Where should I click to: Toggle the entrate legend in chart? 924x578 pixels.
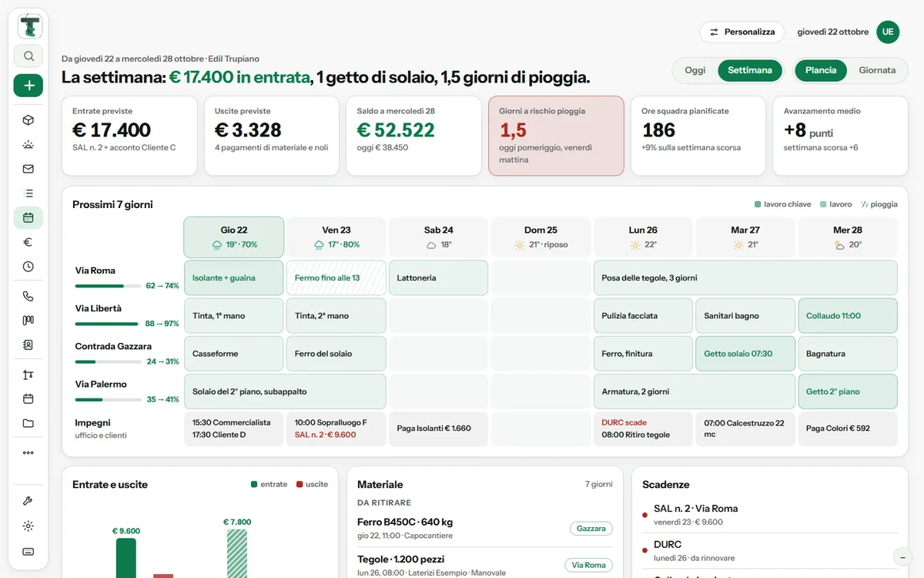pos(269,485)
